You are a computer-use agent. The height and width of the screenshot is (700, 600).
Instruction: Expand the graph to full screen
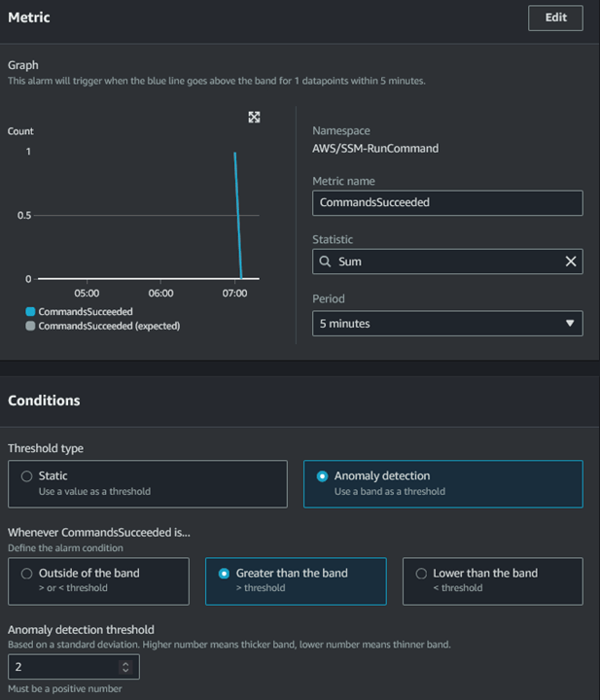[254, 117]
